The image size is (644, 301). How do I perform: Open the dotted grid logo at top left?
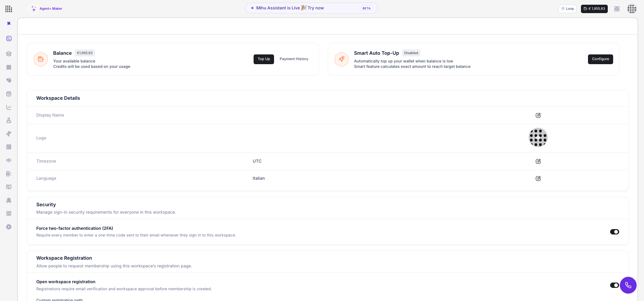tap(9, 9)
